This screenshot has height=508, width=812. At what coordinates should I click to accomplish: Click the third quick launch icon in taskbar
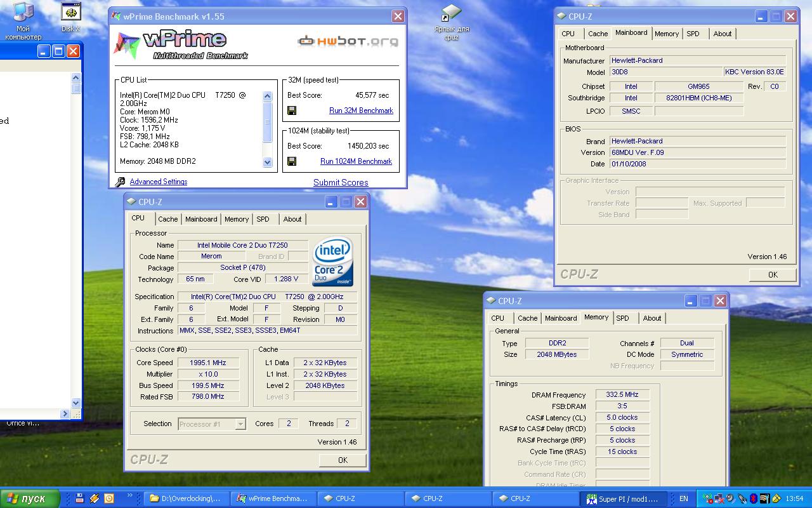(108, 498)
